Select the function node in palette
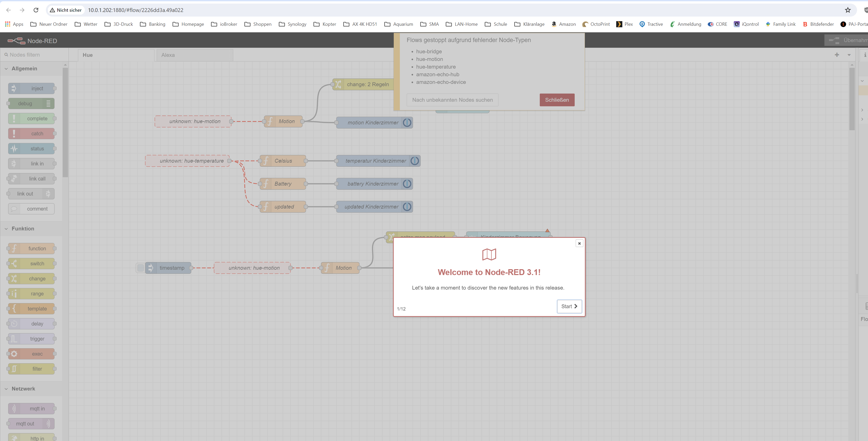The height and width of the screenshot is (441, 868). point(31,249)
